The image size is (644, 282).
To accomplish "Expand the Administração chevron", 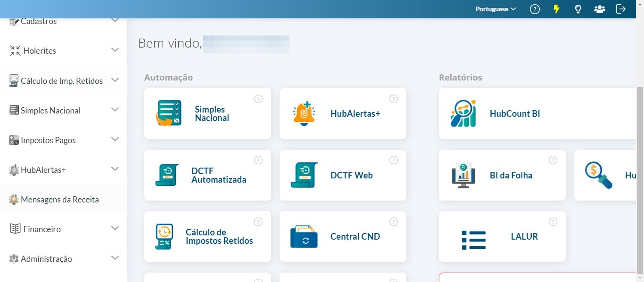I will click(115, 258).
